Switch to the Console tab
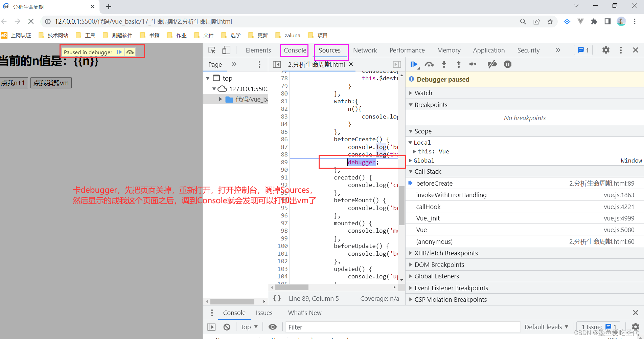 (x=295, y=50)
